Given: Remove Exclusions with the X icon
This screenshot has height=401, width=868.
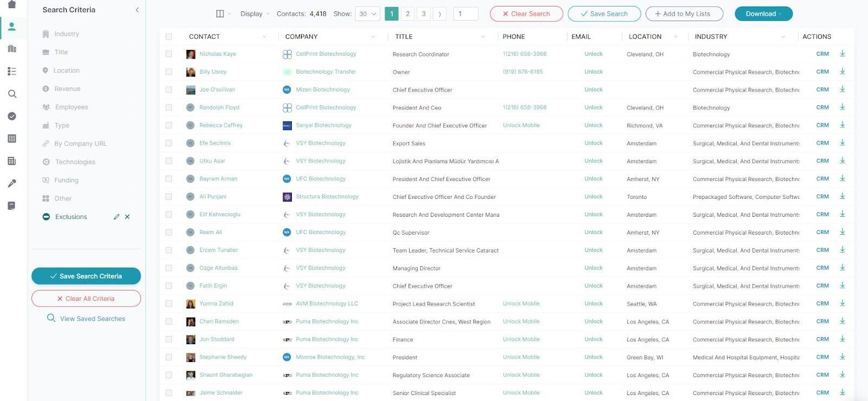Looking at the screenshot, I should pyautogui.click(x=127, y=217).
